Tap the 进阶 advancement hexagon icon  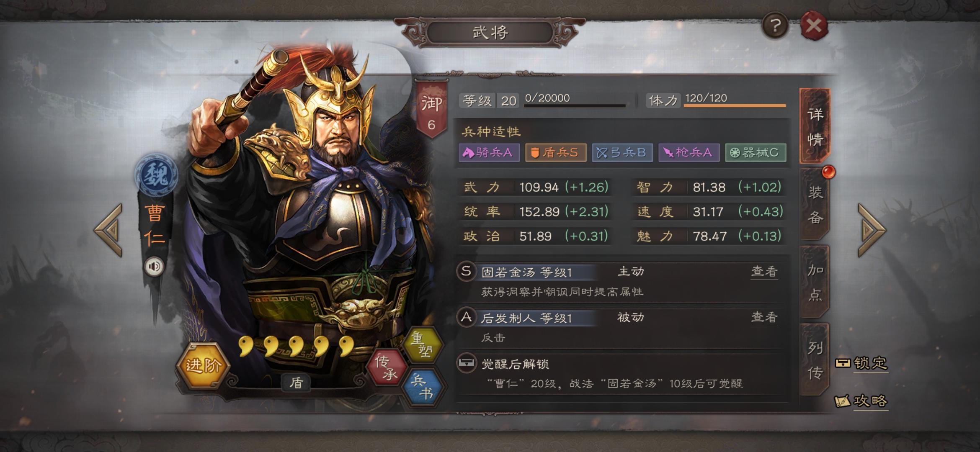(x=203, y=365)
